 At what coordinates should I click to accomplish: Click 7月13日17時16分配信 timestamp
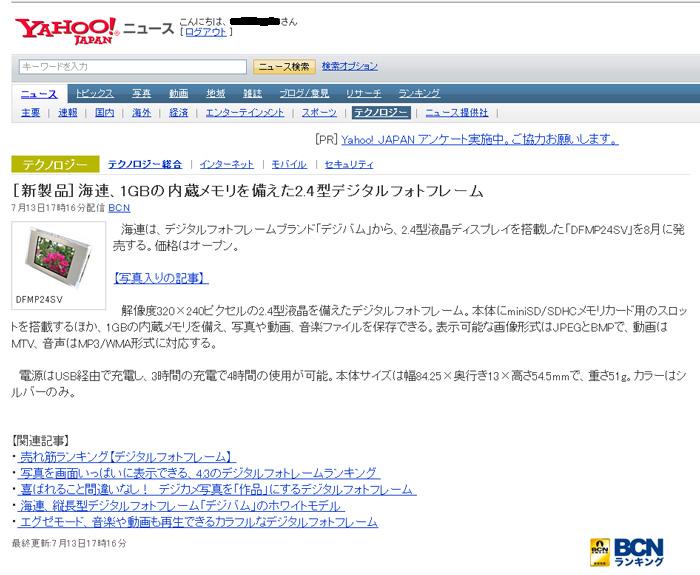[x=58, y=208]
